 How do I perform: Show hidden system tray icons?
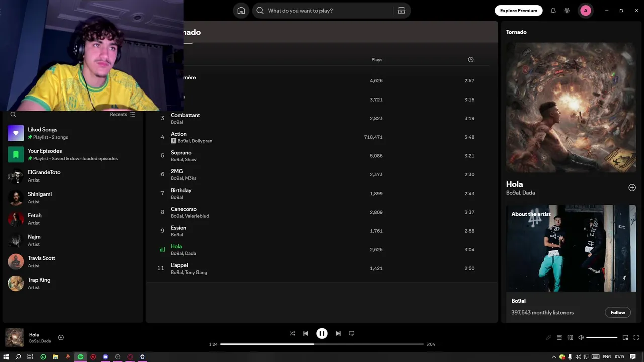click(554, 357)
